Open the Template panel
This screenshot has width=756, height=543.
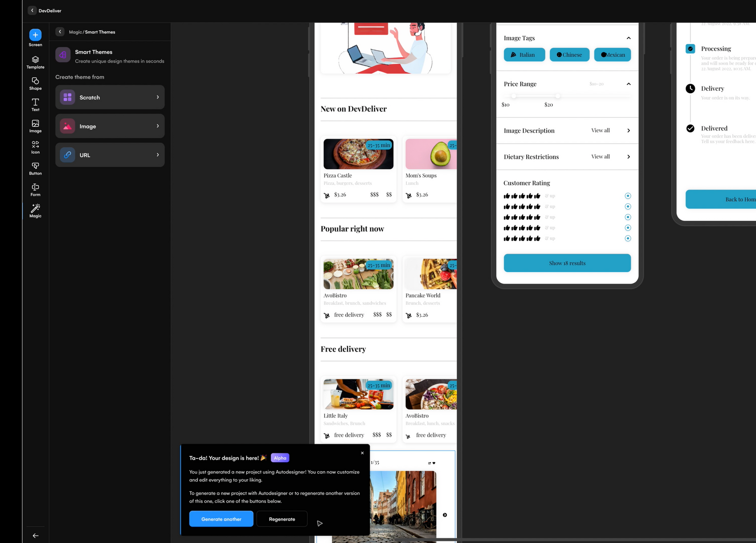[x=35, y=62]
